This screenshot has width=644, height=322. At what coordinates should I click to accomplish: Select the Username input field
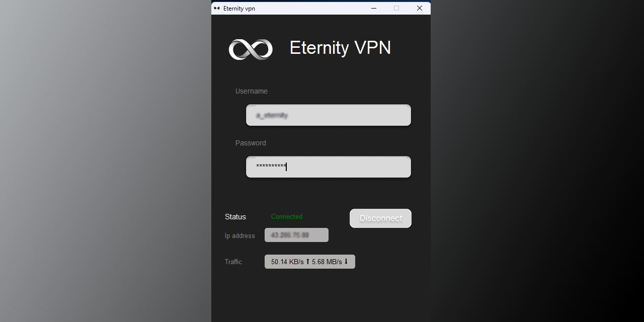(328, 115)
